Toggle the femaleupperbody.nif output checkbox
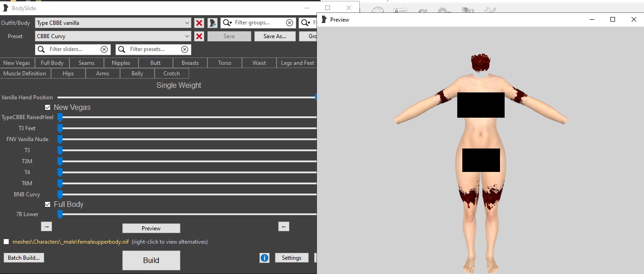This screenshot has width=644, height=274. pyautogui.click(x=6, y=241)
